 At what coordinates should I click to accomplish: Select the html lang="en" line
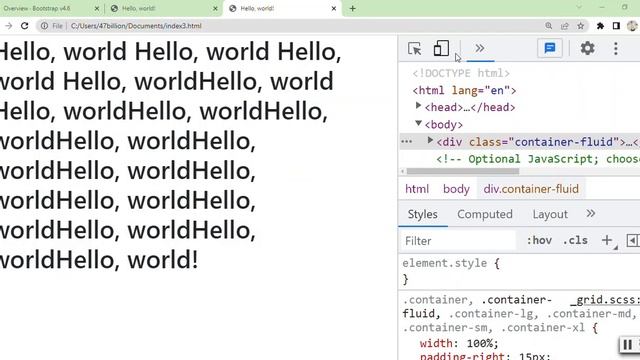coord(464,90)
